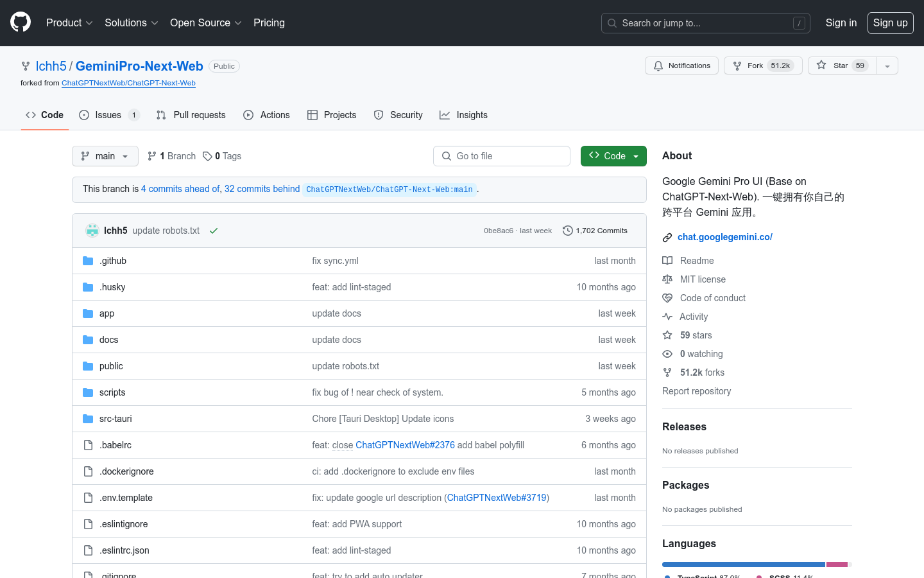Focus the Search or jump to box
The height and width of the screenshot is (578, 924).
click(x=705, y=23)
